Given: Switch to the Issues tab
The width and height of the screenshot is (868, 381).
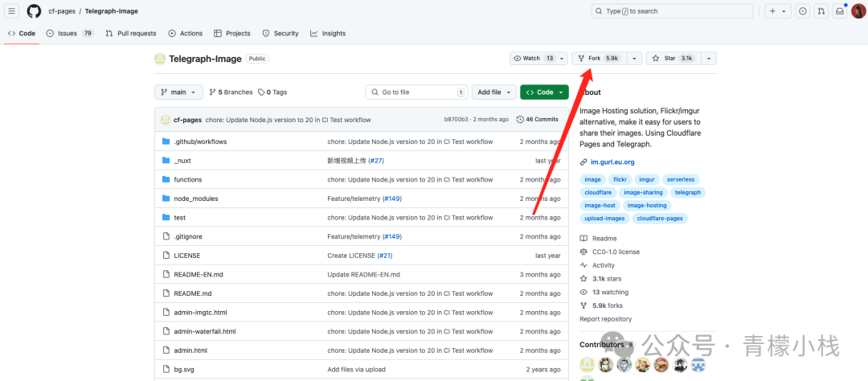Looking at the screenshot, I should (70, 33).
